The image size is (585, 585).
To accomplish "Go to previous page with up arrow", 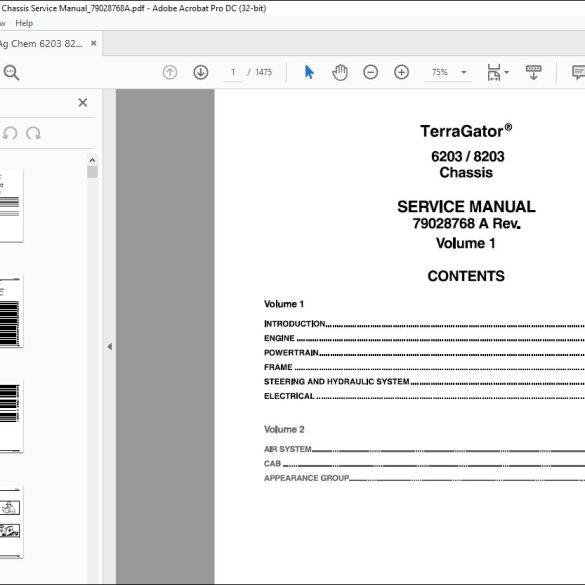I will tap(170, 72).
